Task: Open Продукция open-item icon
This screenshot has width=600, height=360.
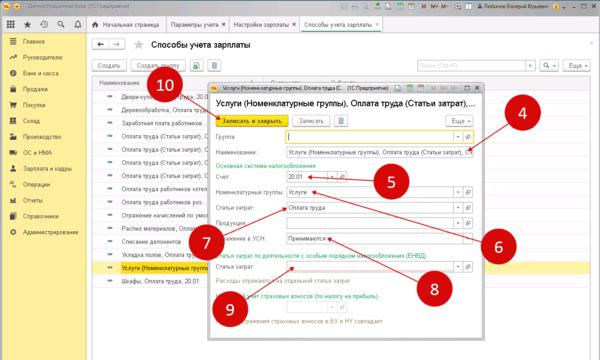Action: (x=468, y=223)
